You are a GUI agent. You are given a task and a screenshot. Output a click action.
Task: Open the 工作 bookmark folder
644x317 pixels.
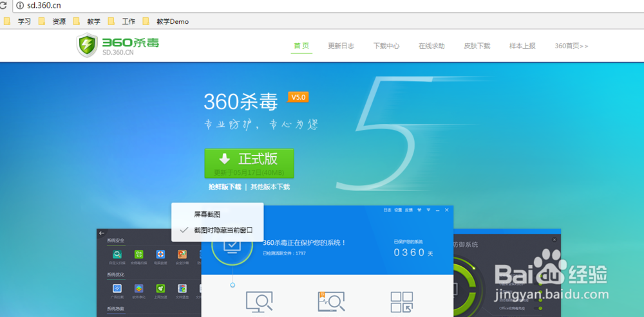(x=122, y=21)
